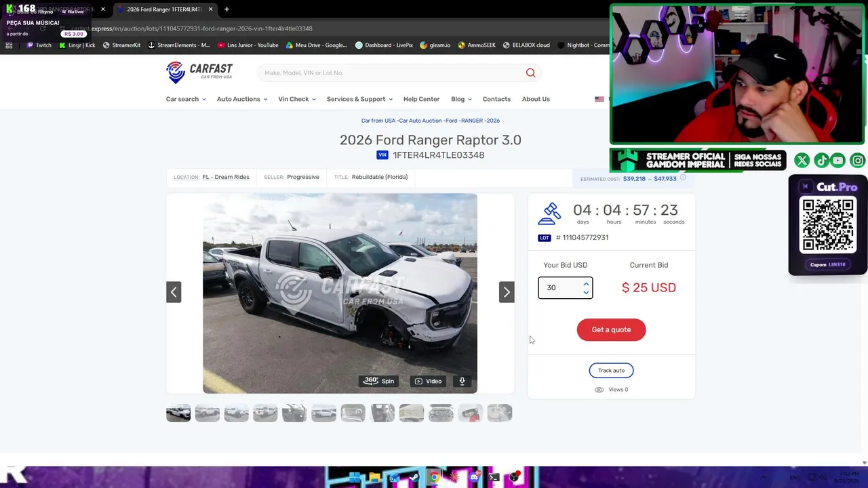Click the Get a quote button
Viewport: 868px width, 488px height.
pyautogui.click(x=611, y=330)
